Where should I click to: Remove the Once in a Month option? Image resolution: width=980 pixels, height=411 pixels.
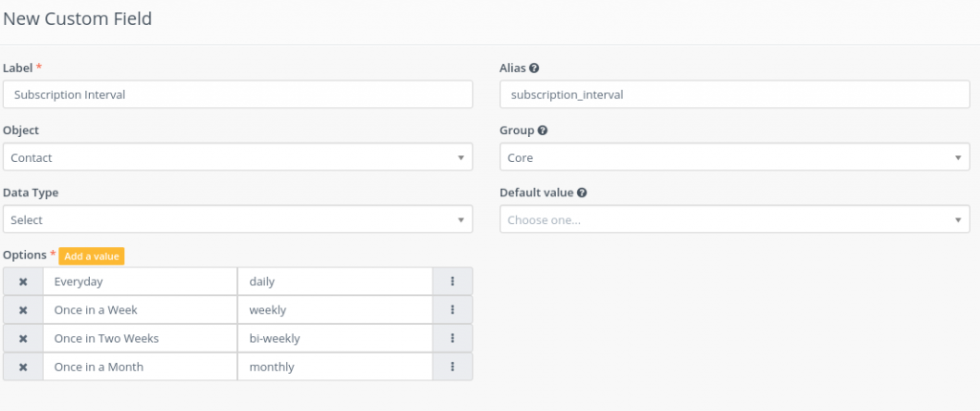coord(23,367)
